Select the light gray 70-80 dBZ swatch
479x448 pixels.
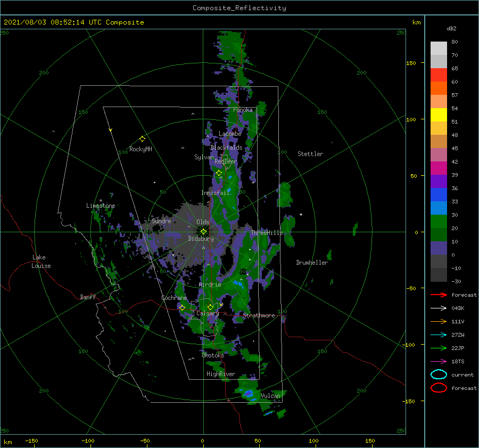pos(439,48)
